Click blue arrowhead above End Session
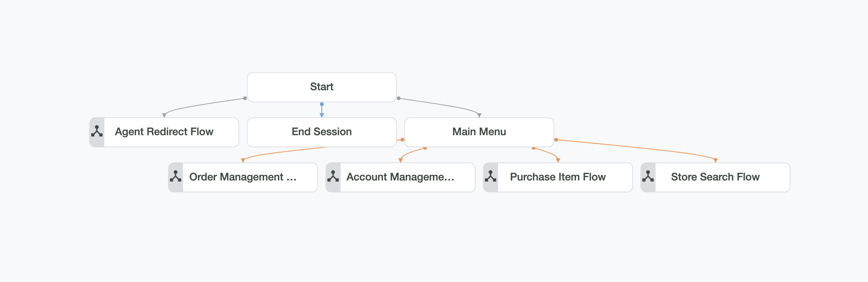The height and width of the screenshot is (282, 868). [x=322, y=115]
